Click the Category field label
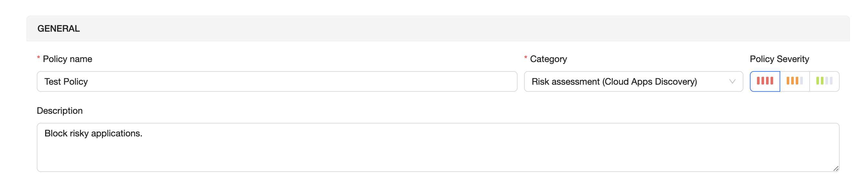This screenshot has height=181, width=868. pos(548,59)
